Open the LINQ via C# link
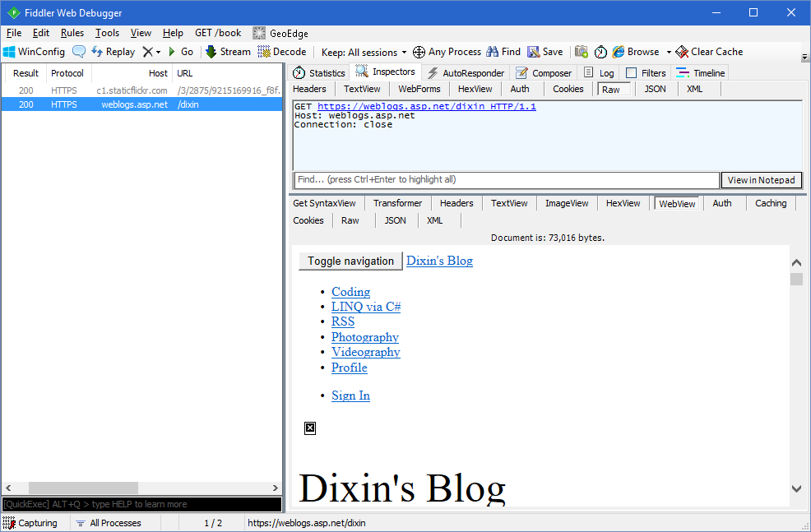 (366, 307)
